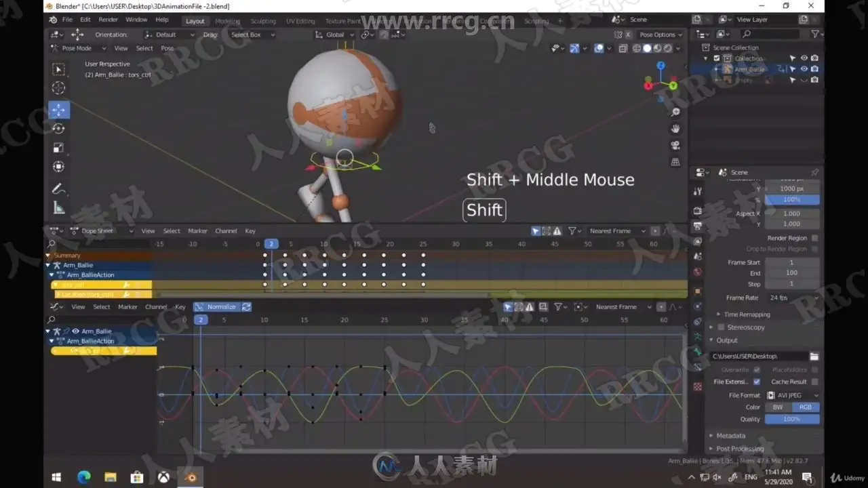
Task: Expand the Time Remapping panel
Action: (746, 314)
